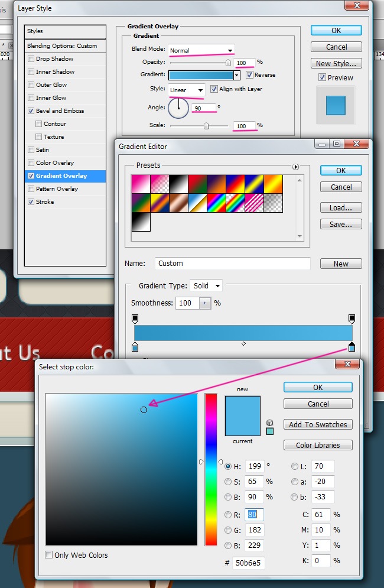Click the rainbow spectrum gradient preset
Image resolution: width=384 pixels, height=588 pixels.
216,203
